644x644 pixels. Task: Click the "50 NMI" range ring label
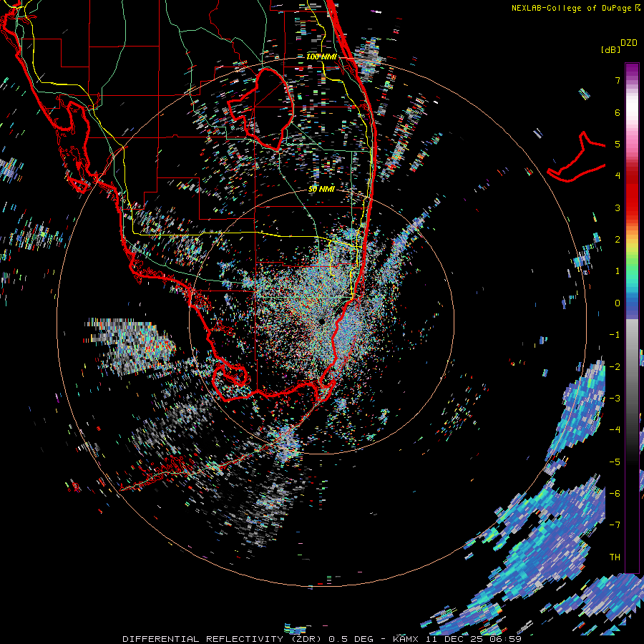(x=321, y=189)
